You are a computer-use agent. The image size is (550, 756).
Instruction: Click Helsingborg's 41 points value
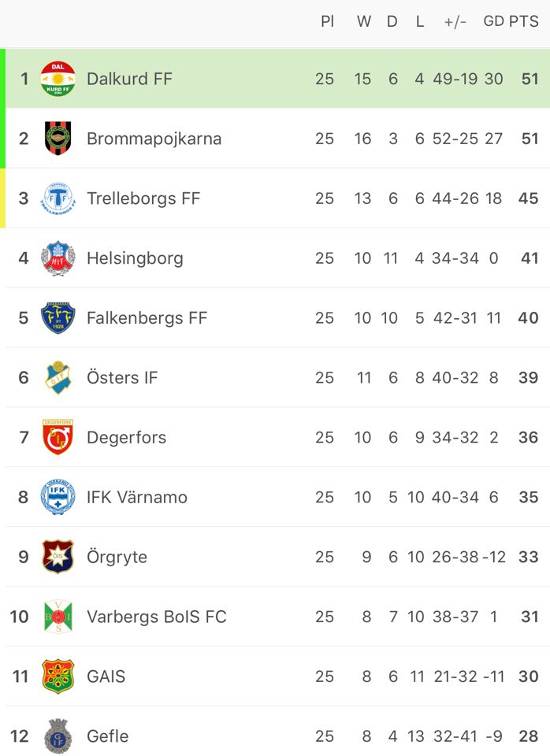tap(528, 258)
